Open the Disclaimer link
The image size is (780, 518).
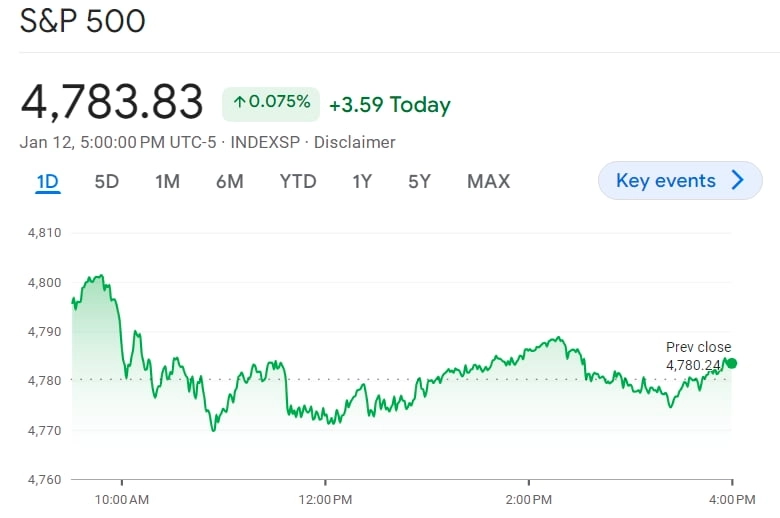(x=354, y=142)
